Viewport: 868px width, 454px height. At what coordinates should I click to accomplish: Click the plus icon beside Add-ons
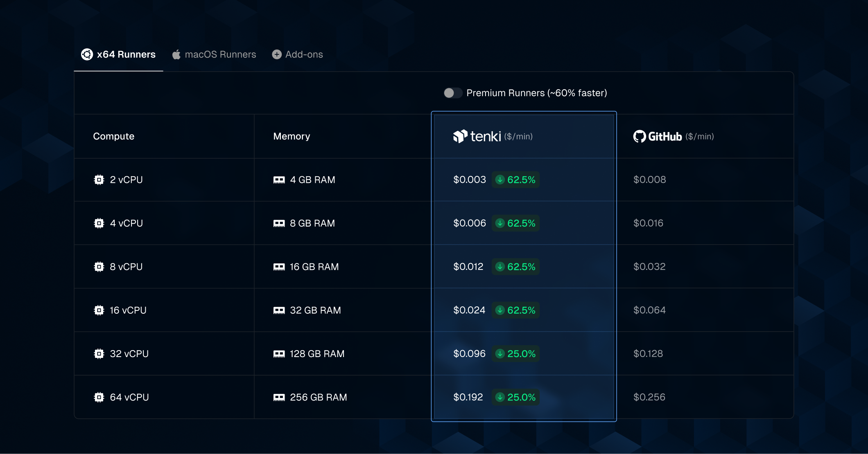[x=277, y=54]
